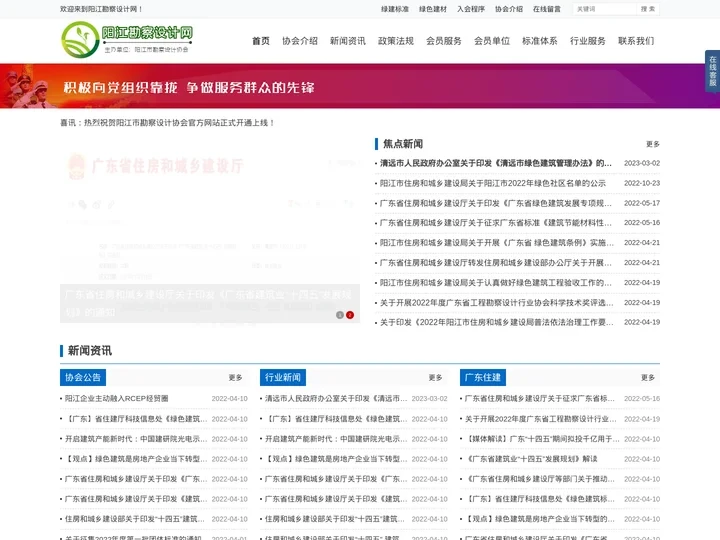Go to 新闻资讯 in the main navigation
This screenshot has height=540, width=720.
tap(348, 41)
